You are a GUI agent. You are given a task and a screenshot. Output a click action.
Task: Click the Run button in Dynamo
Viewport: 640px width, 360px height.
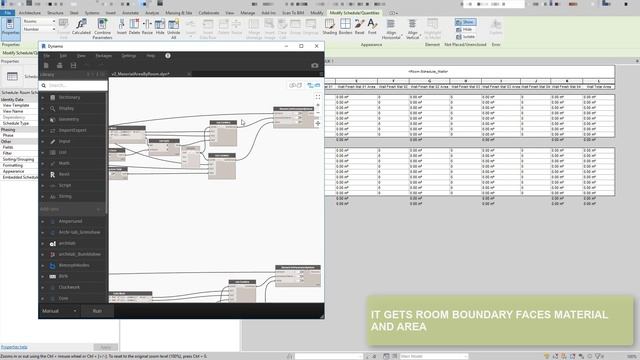coord(97,311)
